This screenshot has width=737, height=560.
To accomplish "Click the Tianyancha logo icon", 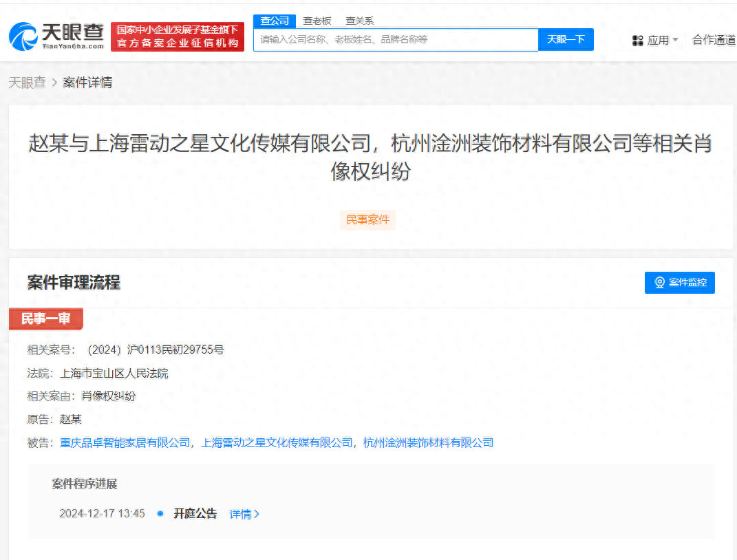I will pos(23,36).
